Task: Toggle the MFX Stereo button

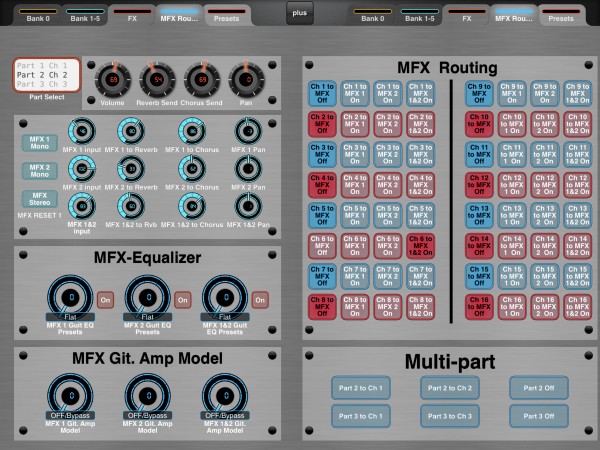Action: 40,199
